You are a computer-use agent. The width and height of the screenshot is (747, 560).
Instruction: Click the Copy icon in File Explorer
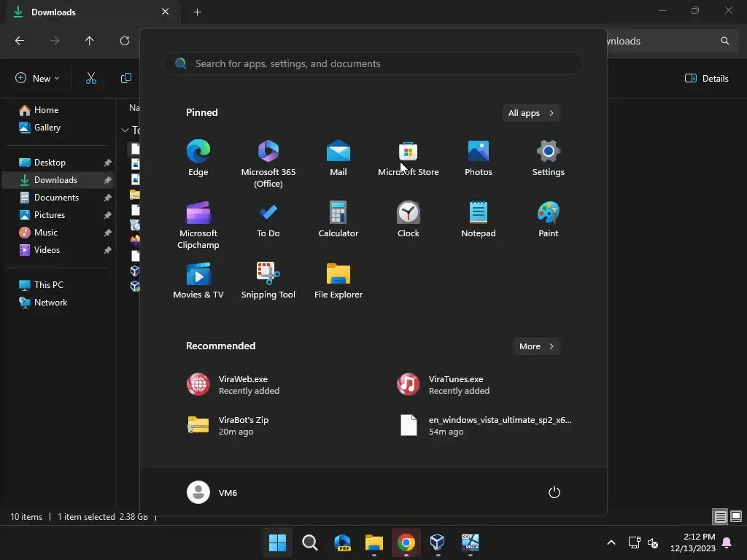pyautogui.click(x=125, y=79)
